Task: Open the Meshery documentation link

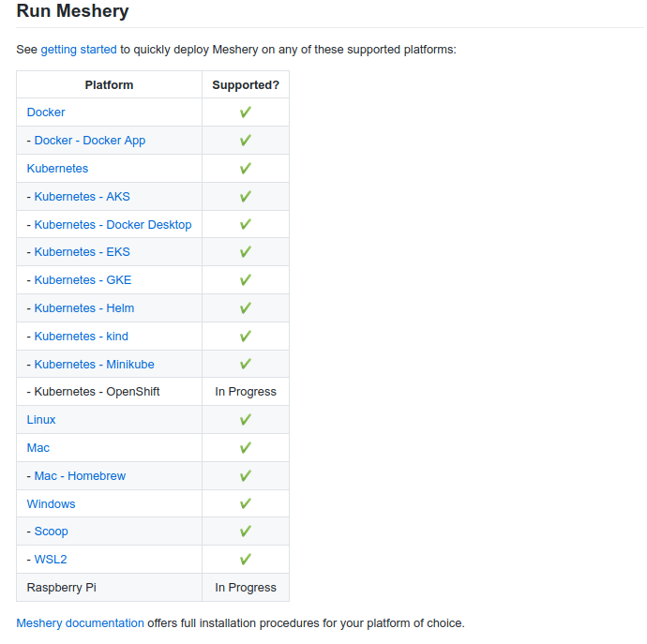Action: click(80, 623)
